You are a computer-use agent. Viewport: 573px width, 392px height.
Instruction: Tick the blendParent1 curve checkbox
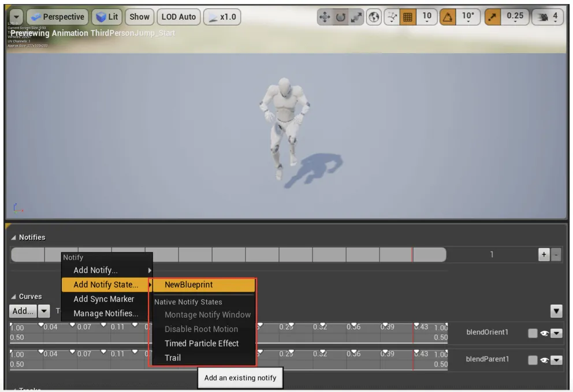533,360
